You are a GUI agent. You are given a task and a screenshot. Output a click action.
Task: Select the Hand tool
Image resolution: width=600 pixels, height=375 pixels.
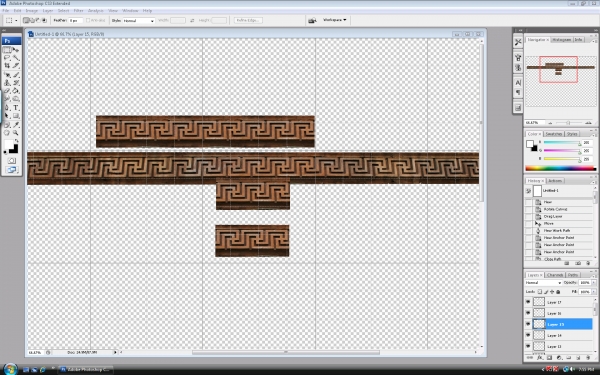tap(7, 133)
